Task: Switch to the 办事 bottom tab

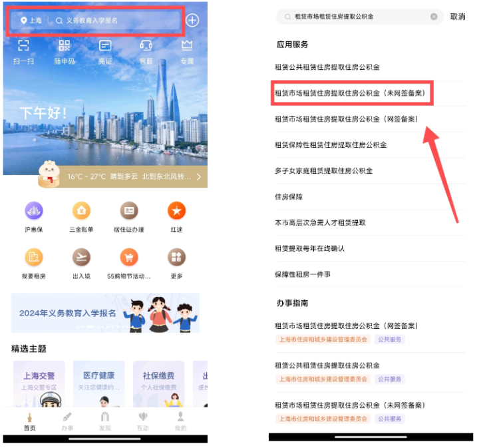Action: [x=67, y=421]
